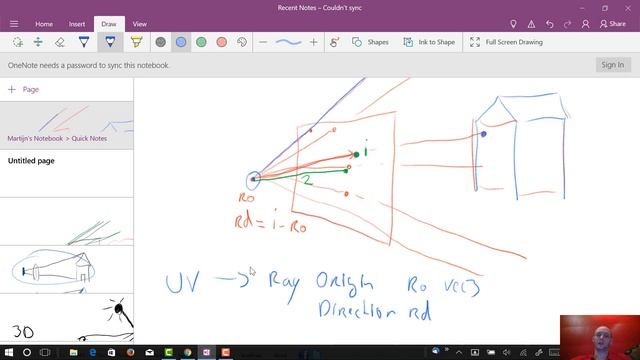This screenshot has height=360, width=640.
Task: Click the pen stroke thickness preview
Action: [289, 42]
